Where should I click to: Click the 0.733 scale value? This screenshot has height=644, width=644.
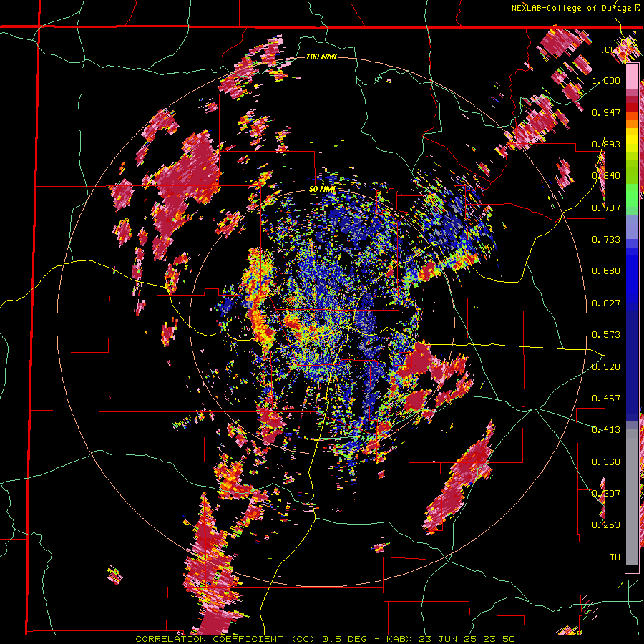coord(606,240)
